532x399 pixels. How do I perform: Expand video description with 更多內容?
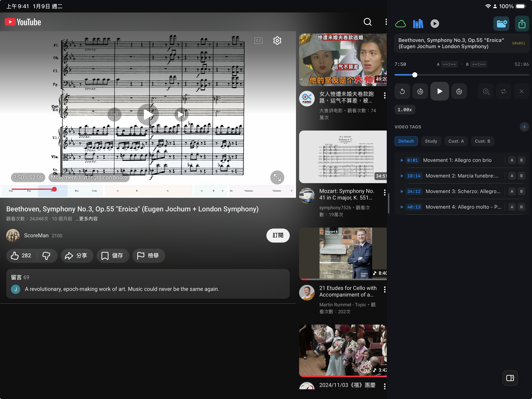click(87, 219)
